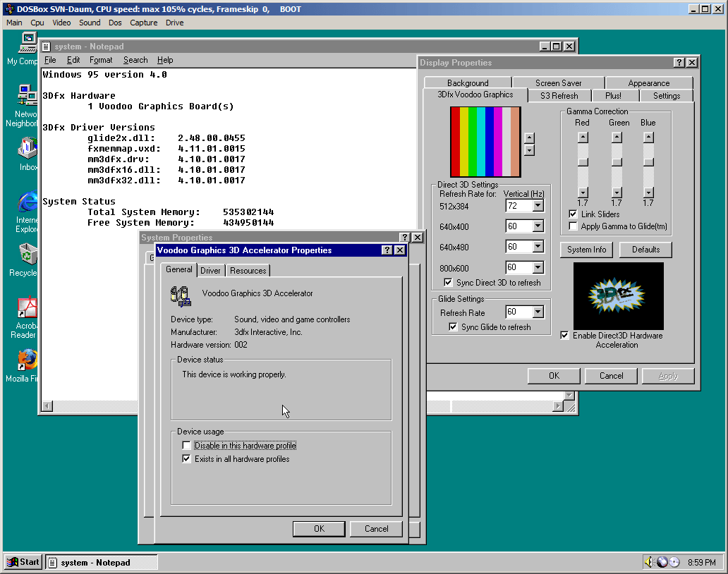Click the Start button on the taskbar
The image size is (728, 574).
(x=23, y=562)
